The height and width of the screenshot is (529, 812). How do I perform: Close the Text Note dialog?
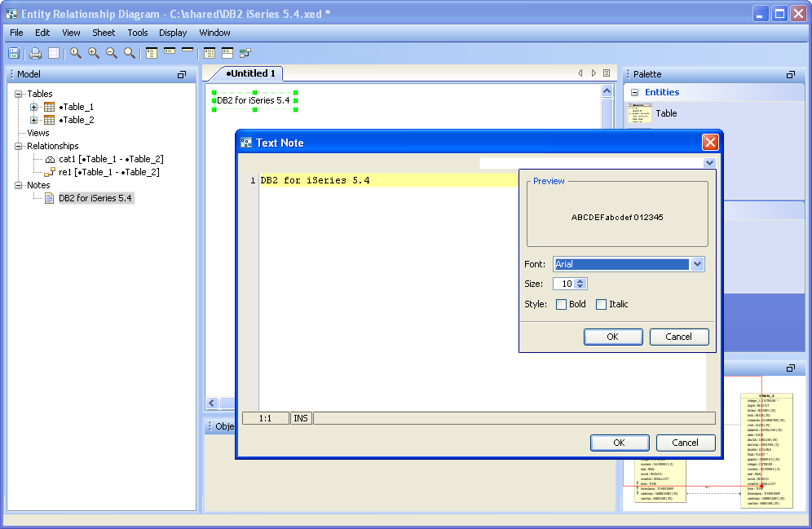tap(710, 143)
